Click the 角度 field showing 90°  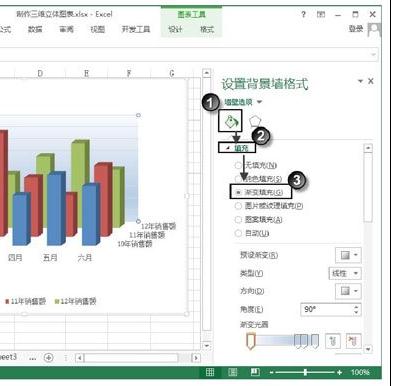[327, 309]
